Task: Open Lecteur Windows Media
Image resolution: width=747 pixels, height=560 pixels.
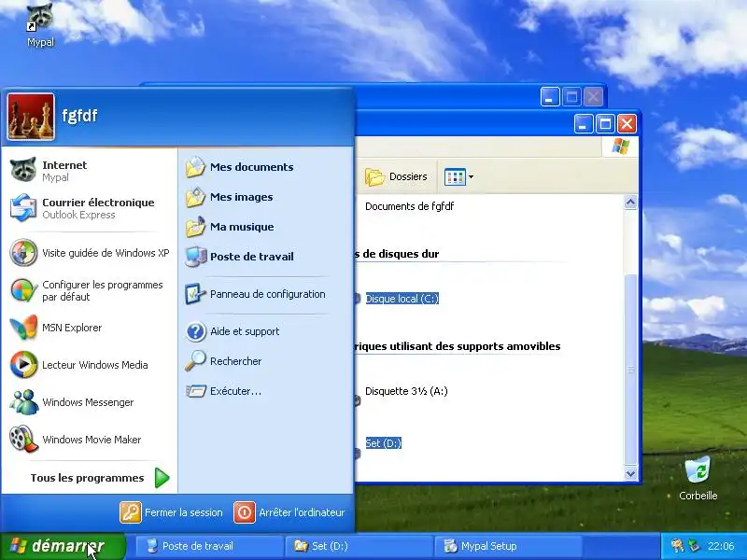Action: 89,365
